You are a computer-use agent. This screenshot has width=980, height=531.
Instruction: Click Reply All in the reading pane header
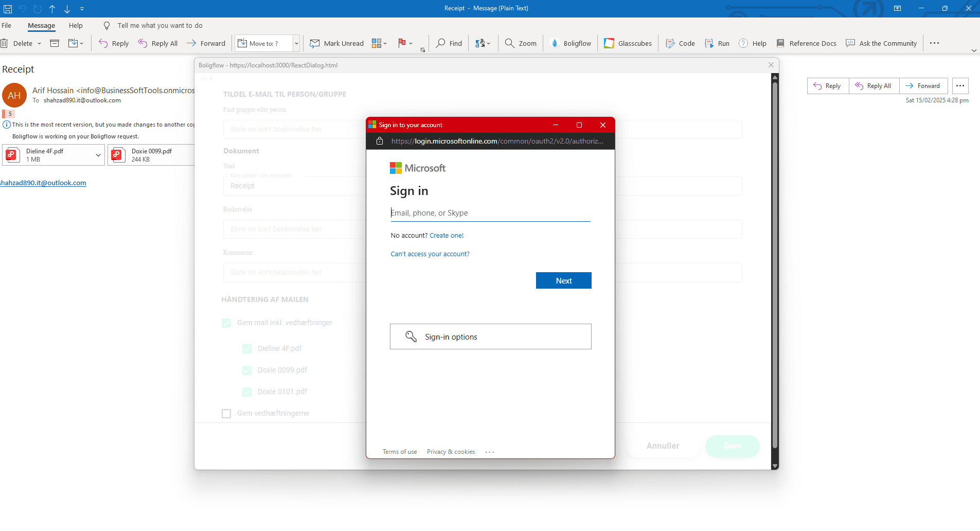pos(874,86)
